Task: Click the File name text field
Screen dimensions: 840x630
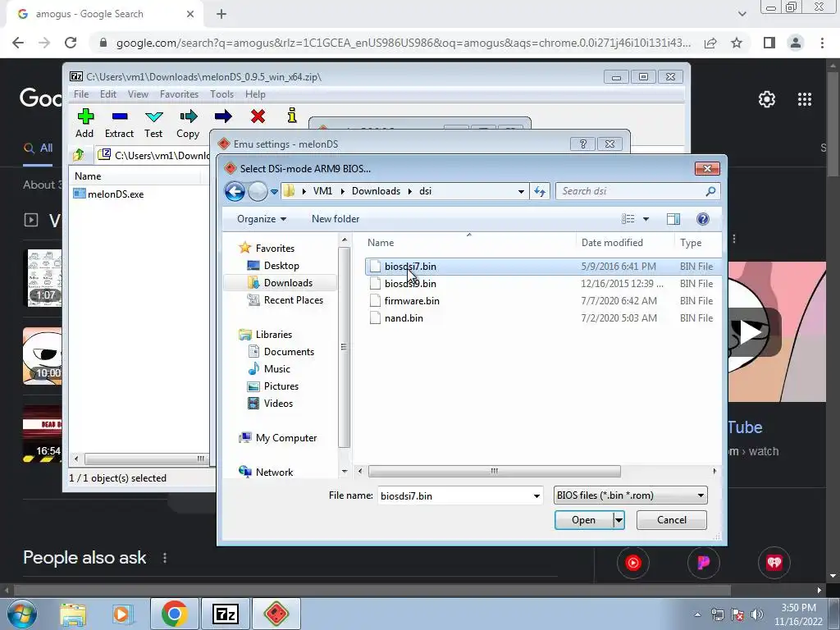Action: pyautogui.click(x=454, y=495)
